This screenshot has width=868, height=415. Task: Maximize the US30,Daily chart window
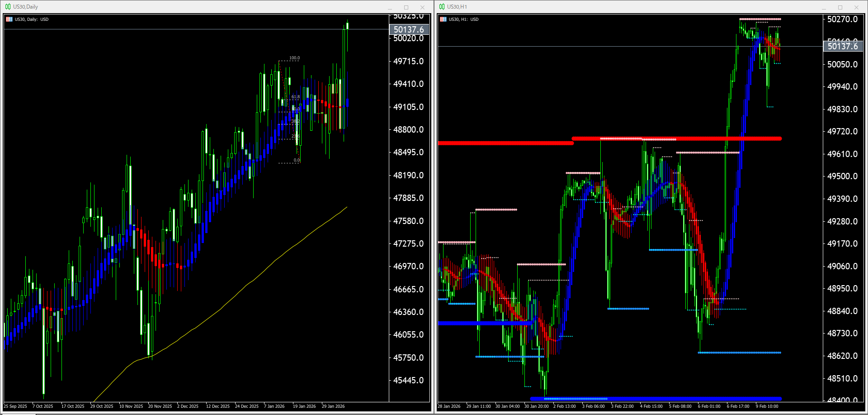click(406, 7)
